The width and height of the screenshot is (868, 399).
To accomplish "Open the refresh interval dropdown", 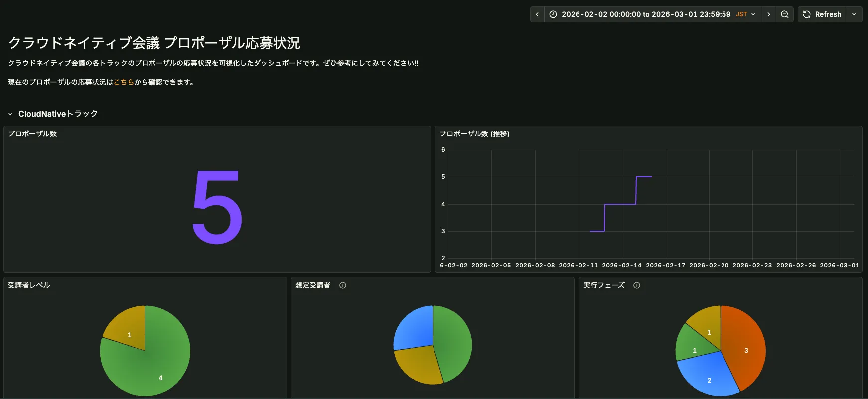I will [x=854, y=14].
